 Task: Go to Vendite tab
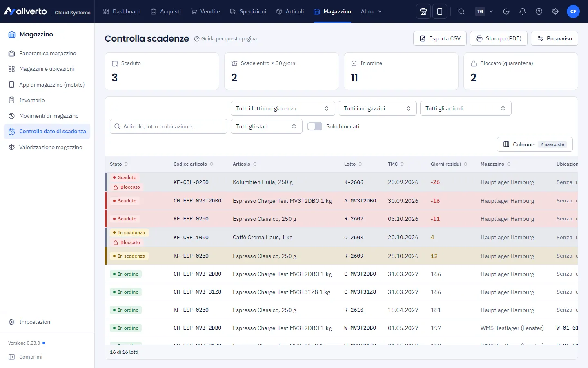point(205,11)
